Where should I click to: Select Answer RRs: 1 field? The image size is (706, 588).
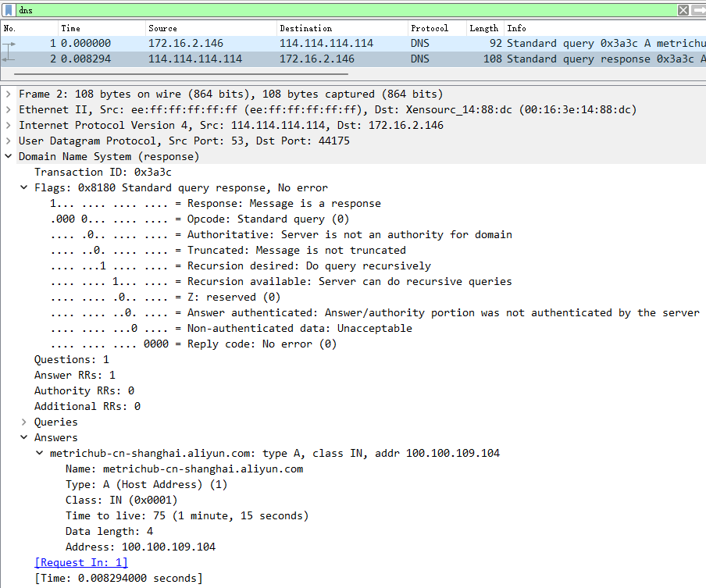[x=75, y=375]
